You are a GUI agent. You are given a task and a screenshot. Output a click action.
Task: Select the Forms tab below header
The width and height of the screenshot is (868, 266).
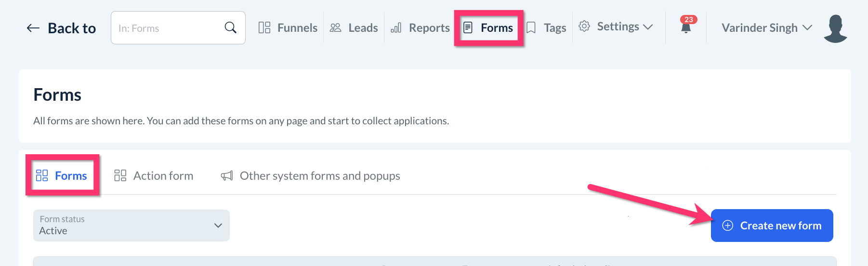tap(62, 176)
